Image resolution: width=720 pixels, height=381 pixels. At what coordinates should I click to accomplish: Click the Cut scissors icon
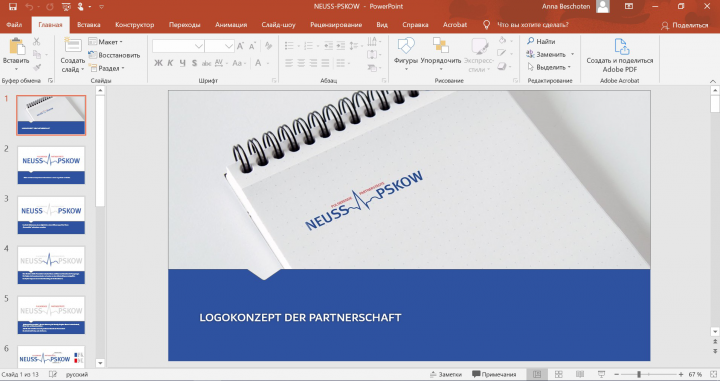click(36, 42)
